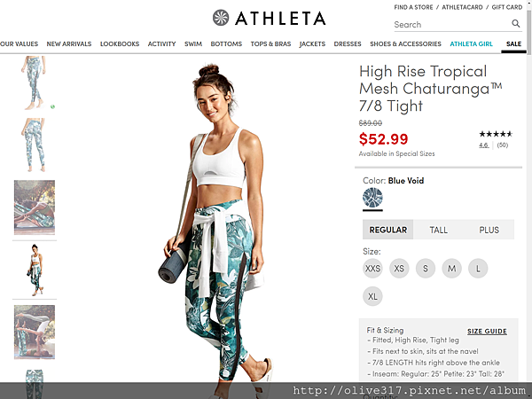Select the Blue Void color swatch
This screenshot has width=532, height=399.
pyautogui.click(x=372, y=198)
